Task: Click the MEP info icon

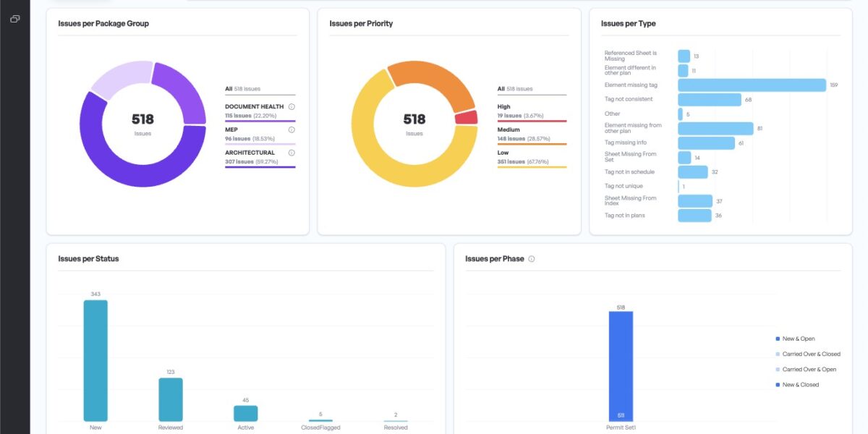Action: [291, 130]
